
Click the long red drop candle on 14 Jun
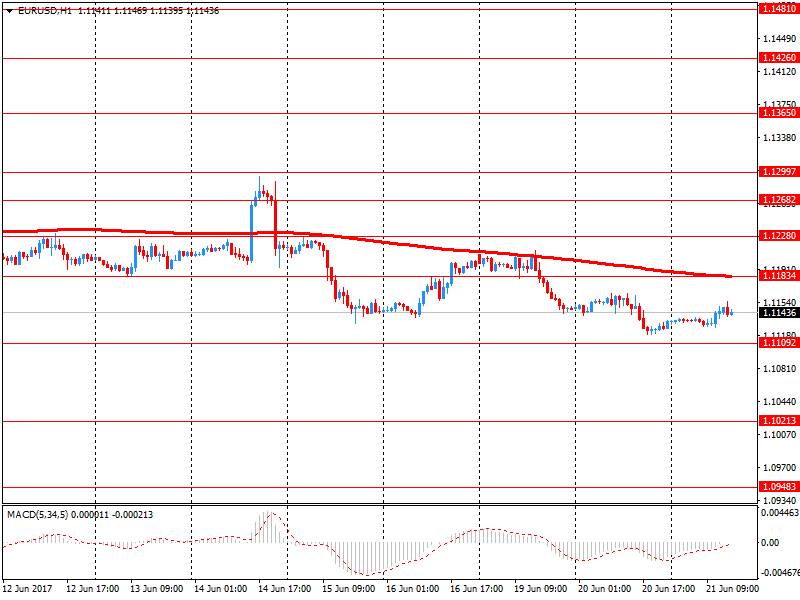[x=276, y=219]
